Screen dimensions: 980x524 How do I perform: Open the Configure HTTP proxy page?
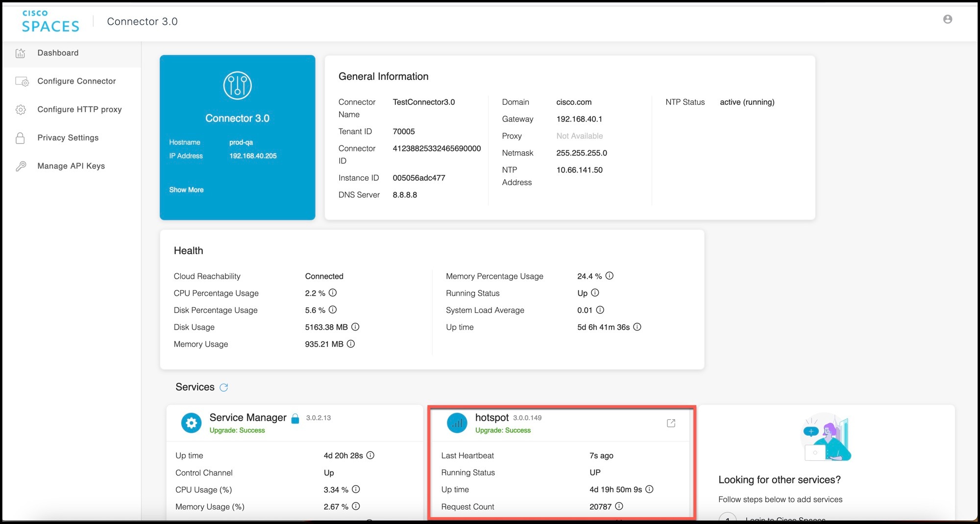(79, 109)
